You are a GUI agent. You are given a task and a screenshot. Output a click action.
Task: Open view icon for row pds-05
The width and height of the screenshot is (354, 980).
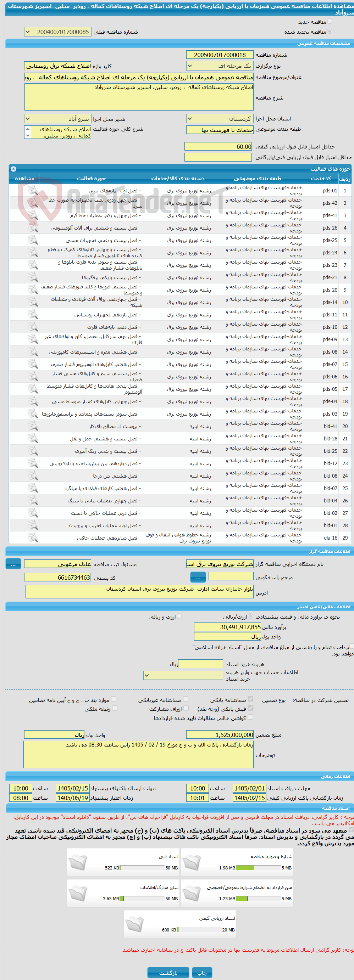pyautogui.click(x=33, y=389)
